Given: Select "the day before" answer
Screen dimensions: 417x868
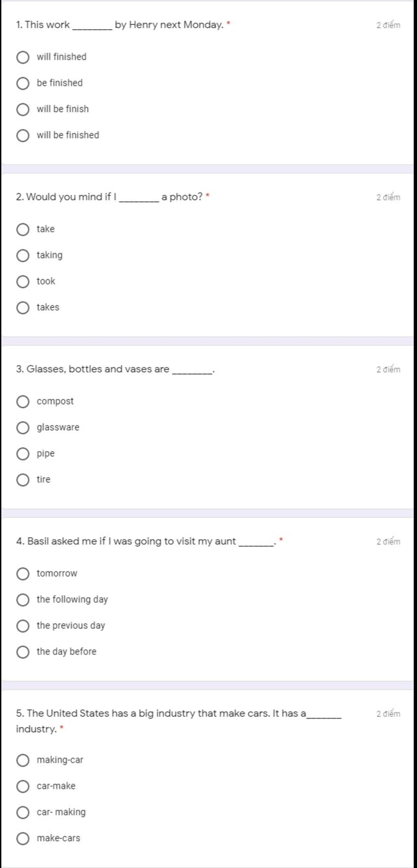Looking at the screenshot, I should click(23, 652).
